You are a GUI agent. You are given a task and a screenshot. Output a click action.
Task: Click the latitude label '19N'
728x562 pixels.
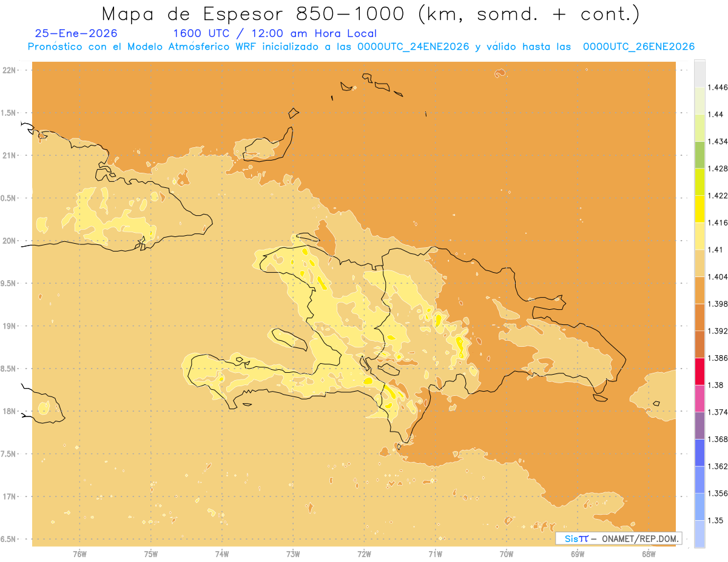pyautogui.click(x=9, y=326)
